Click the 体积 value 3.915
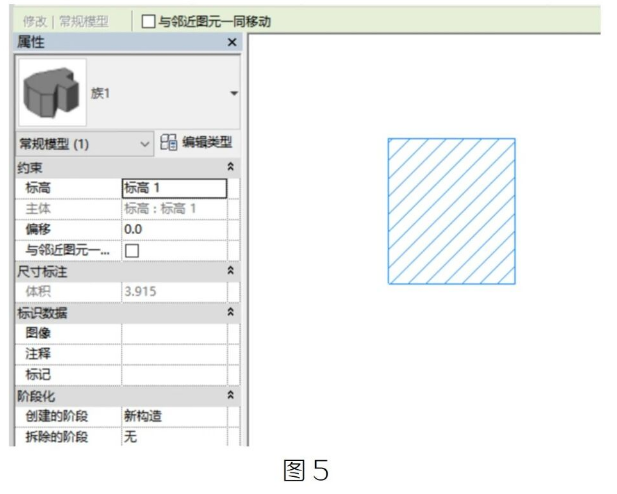Screen dimensions: 617x494 (175, 292)
